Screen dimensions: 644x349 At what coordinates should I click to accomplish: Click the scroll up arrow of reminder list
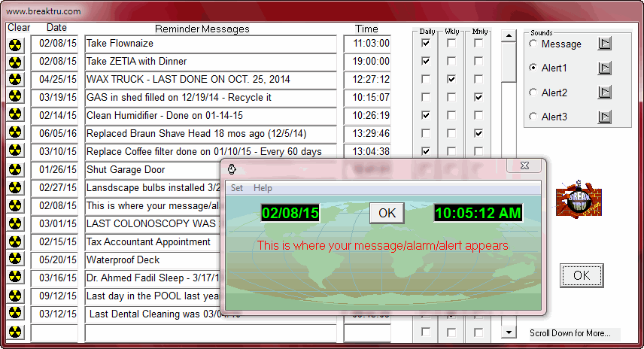[x=509, y=35]
